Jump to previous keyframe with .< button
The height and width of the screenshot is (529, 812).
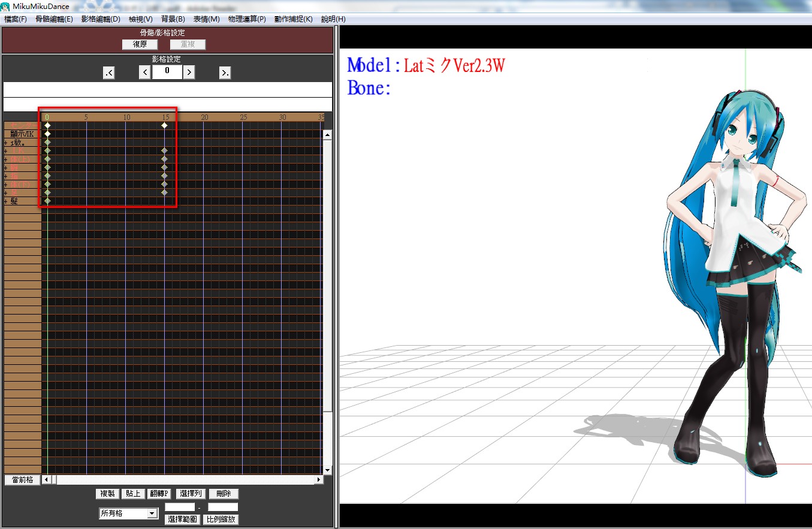109,72
